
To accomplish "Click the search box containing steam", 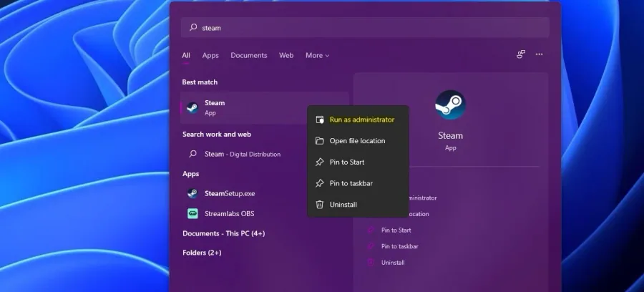I will (x=365, y=27).
